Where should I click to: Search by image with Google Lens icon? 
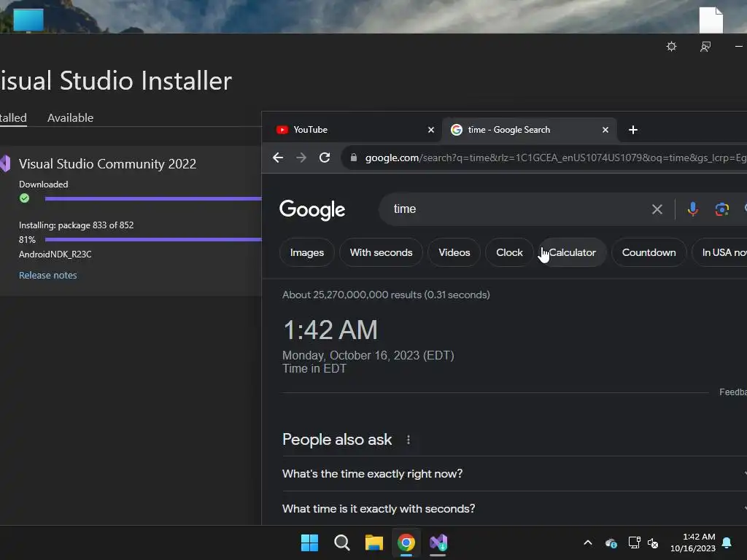[721, 209]
